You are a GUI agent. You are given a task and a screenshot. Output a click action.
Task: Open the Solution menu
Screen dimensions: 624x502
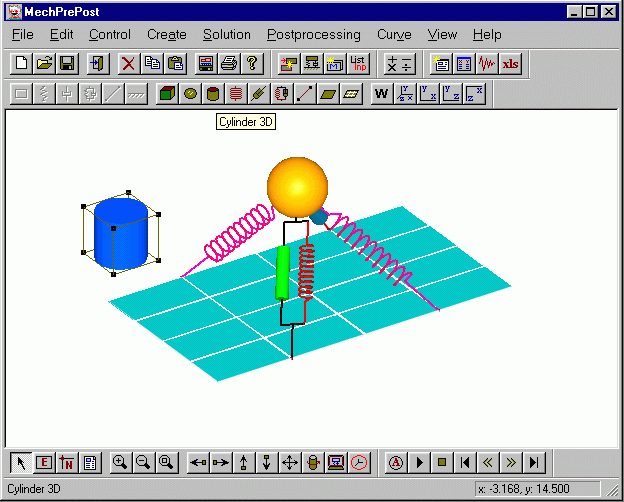[227, 34]
